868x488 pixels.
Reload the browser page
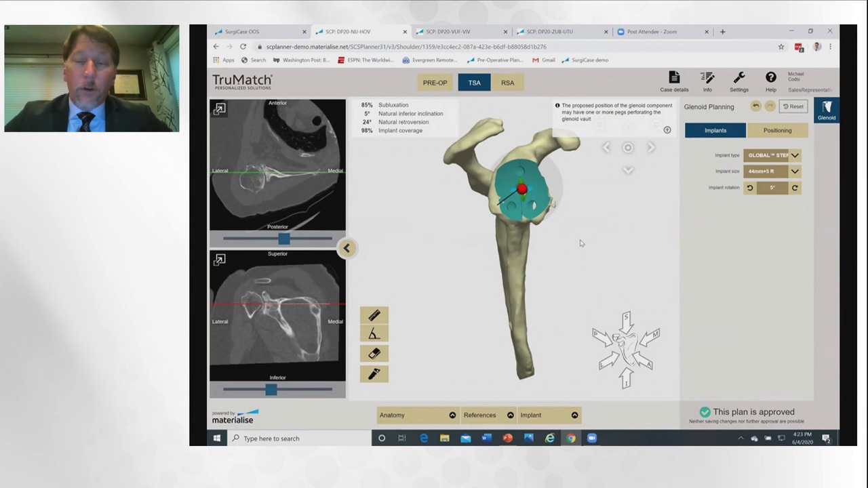pos(243,47)
